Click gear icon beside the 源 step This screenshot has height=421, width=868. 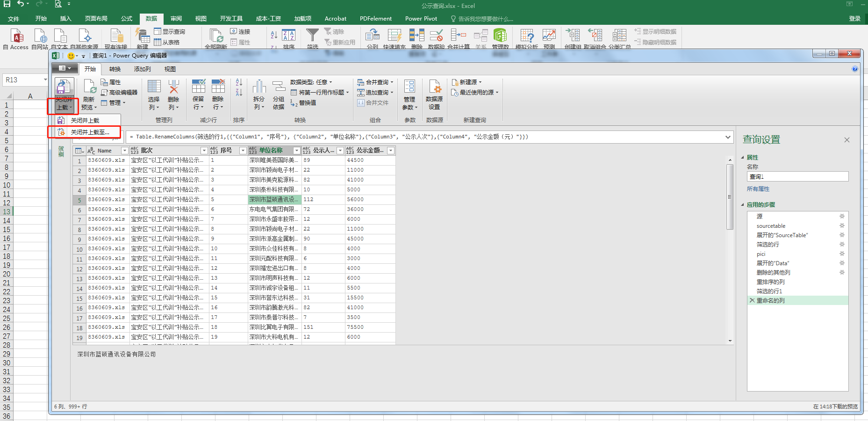click(x=842, y=216)
